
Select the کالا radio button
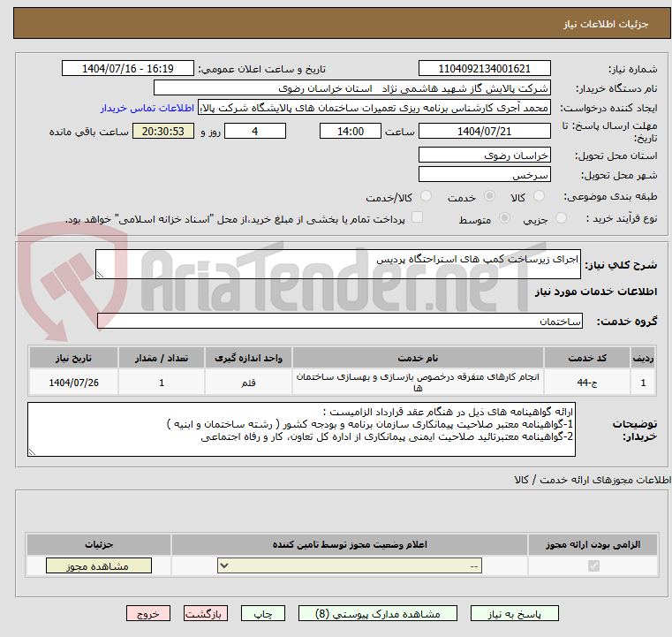click(x=539, y=196)
